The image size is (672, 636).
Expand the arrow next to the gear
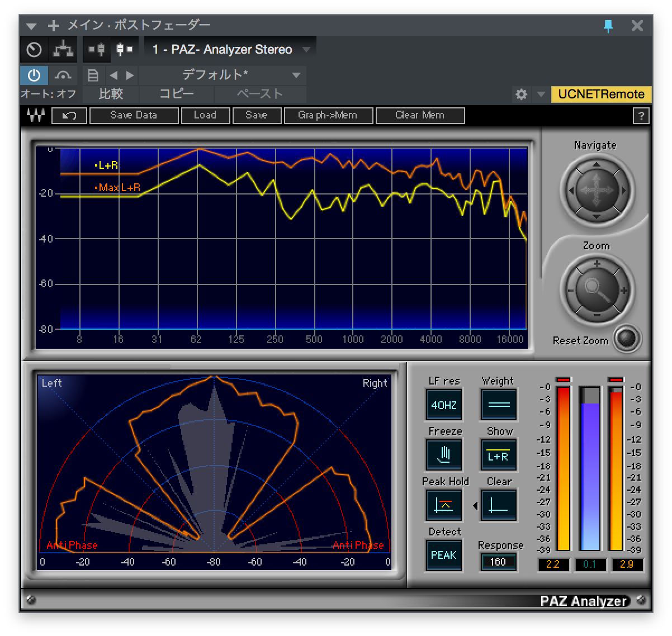(x=541, y=94)
